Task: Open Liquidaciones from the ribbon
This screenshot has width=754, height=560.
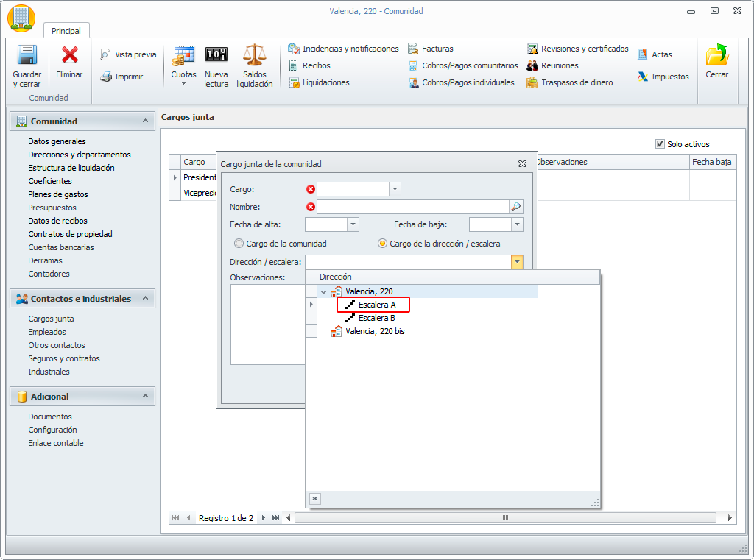Action: pos(319,82)
